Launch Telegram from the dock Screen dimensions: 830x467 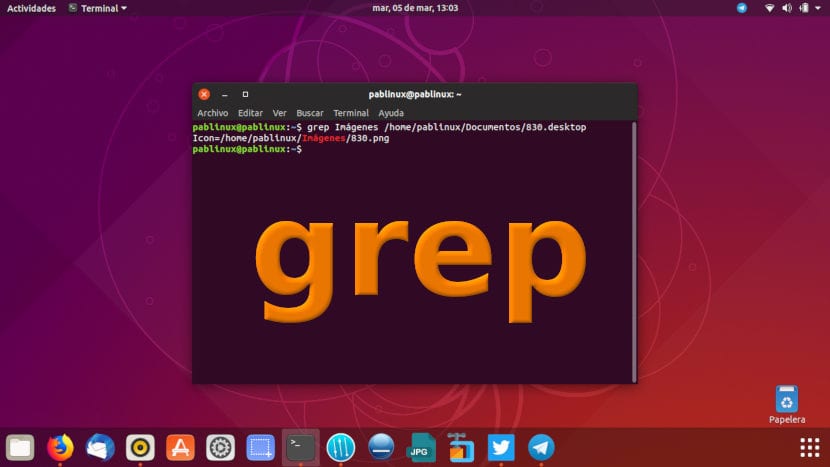[541, 448]
